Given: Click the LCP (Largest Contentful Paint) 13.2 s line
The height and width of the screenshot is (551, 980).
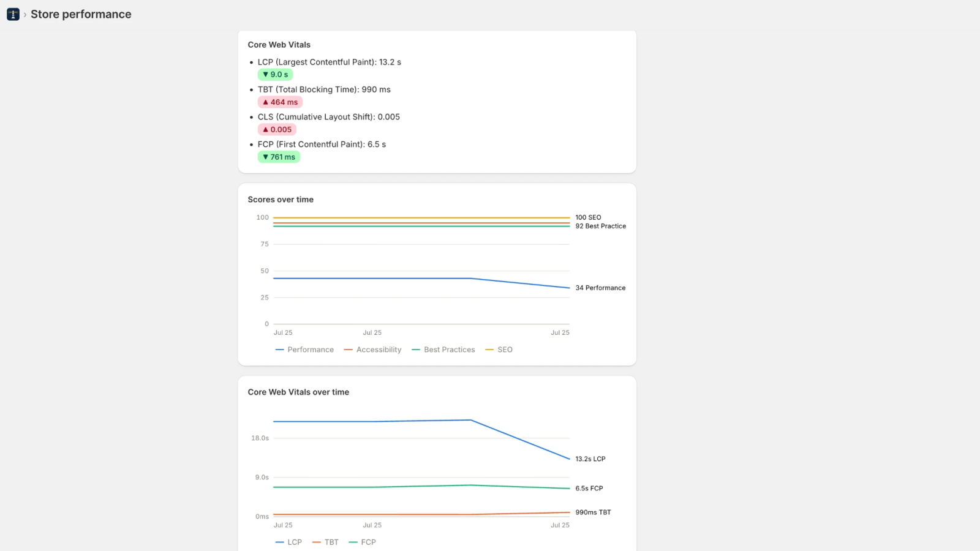Looking at the screenshot, I should (x=330, y=62).
